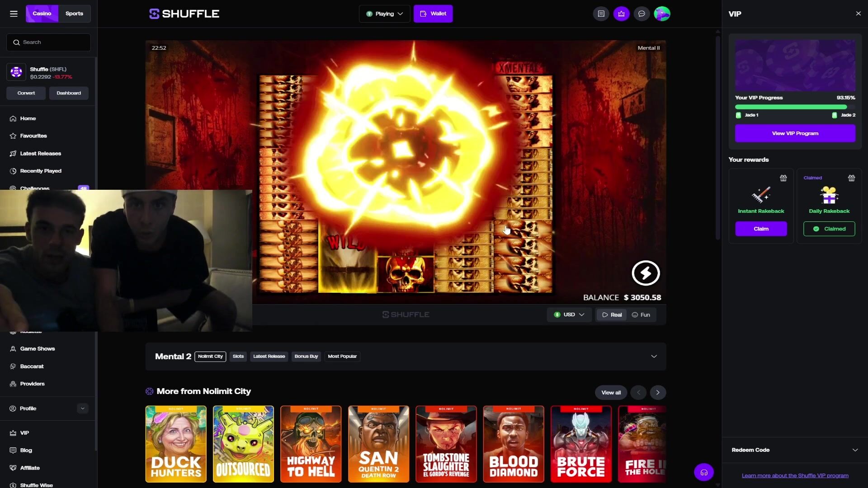
Task: Open Blood Diamond game thumbnail
Action: tap(514, 444)
